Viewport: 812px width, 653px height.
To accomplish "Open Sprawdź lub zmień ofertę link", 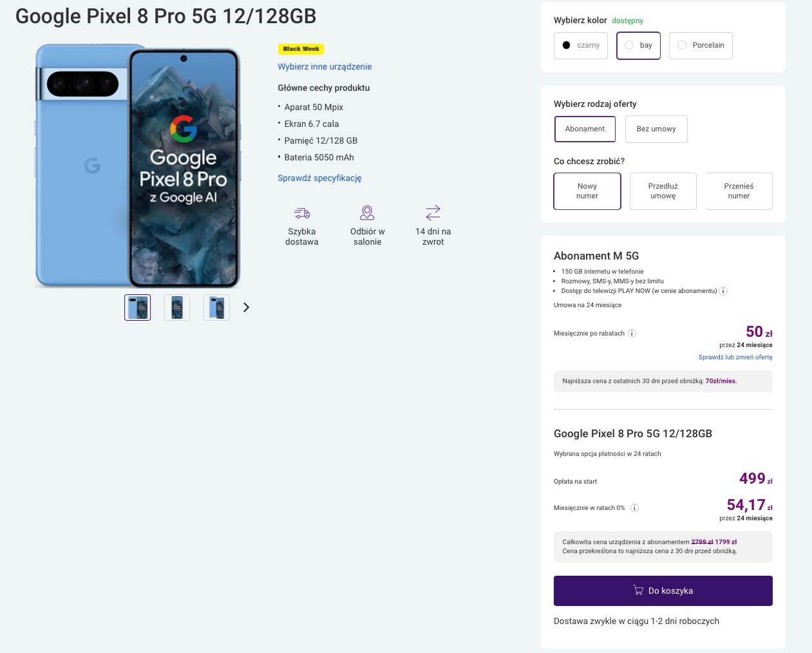I will (x=735, y=357).
